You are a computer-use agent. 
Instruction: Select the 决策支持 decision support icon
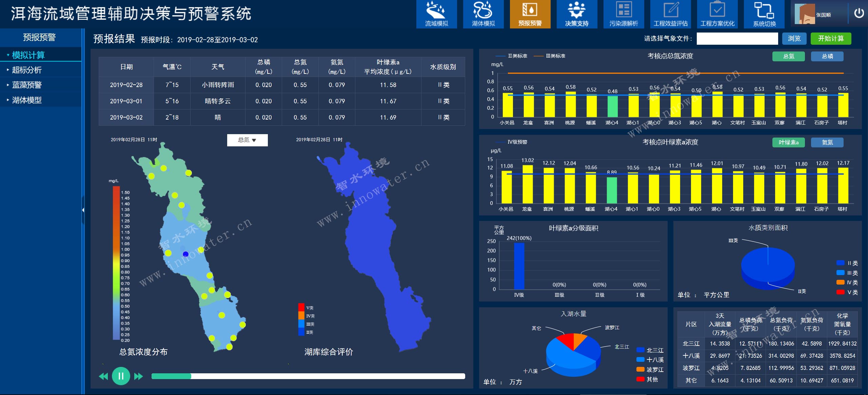[577, 14]
